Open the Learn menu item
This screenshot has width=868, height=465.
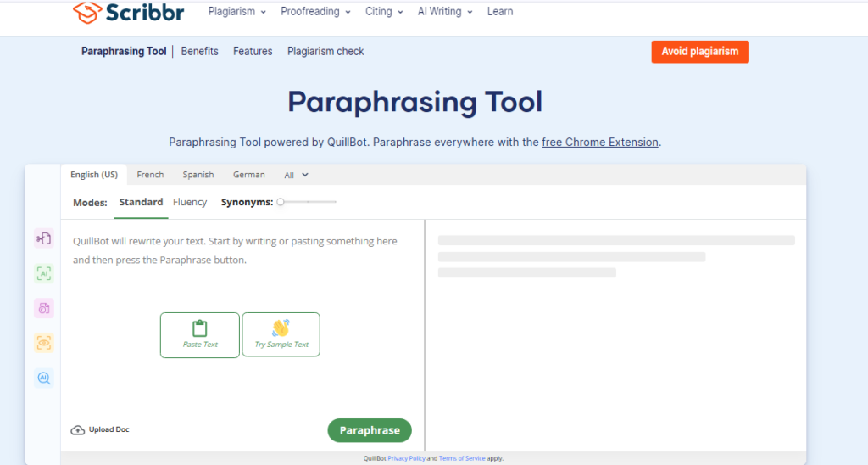pos(500,12)
